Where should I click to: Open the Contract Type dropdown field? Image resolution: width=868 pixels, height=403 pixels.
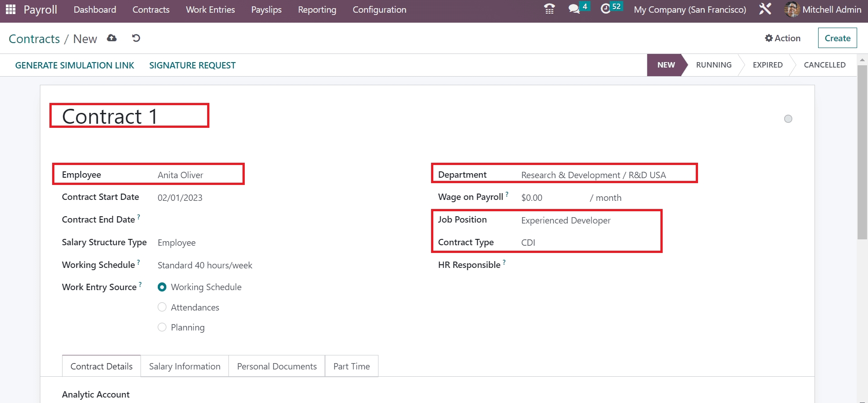(589, 243)
